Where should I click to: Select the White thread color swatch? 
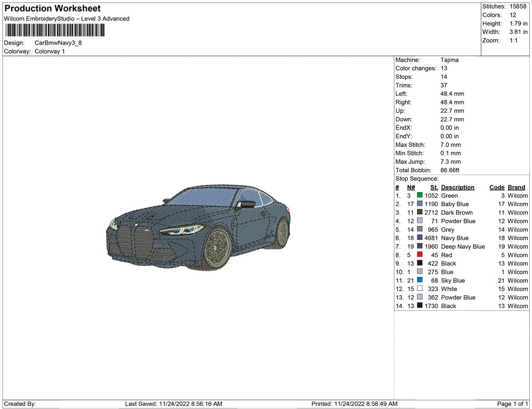(x=420, y=289)
